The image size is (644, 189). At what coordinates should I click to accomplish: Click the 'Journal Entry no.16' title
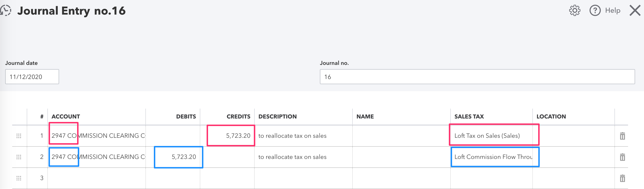point(71,11)
